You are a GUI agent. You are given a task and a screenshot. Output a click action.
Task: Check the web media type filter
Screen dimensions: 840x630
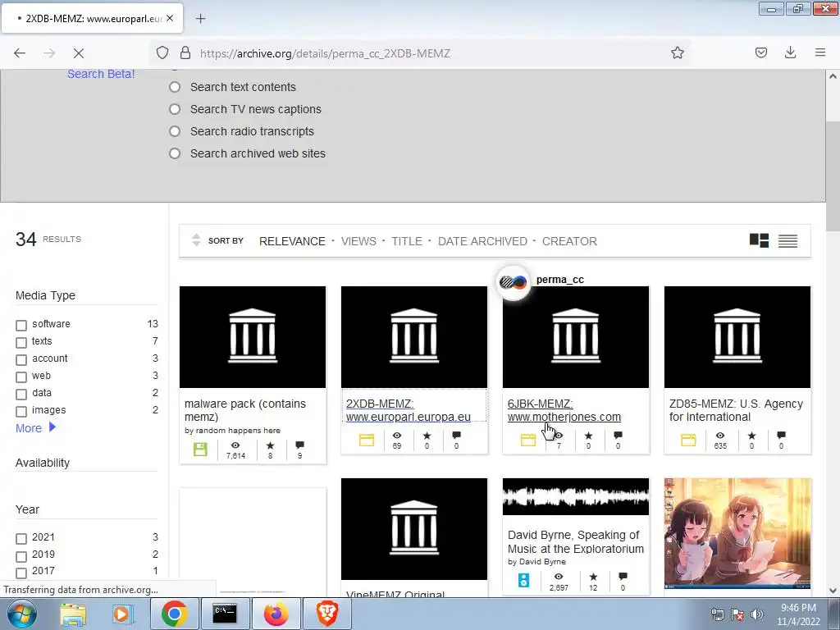[21, 377]
